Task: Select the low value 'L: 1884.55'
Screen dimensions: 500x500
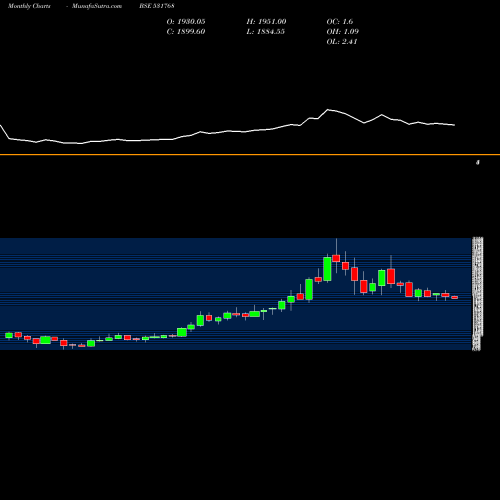Action: click(x=266, y=32)
